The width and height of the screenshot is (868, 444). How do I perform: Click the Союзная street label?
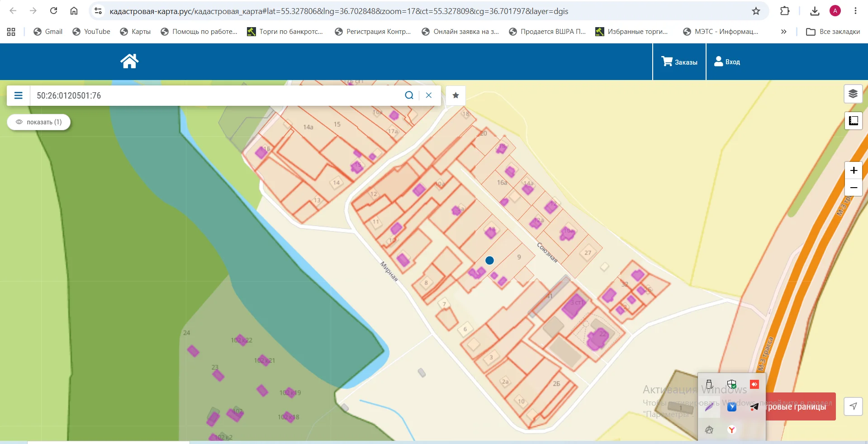547,252
